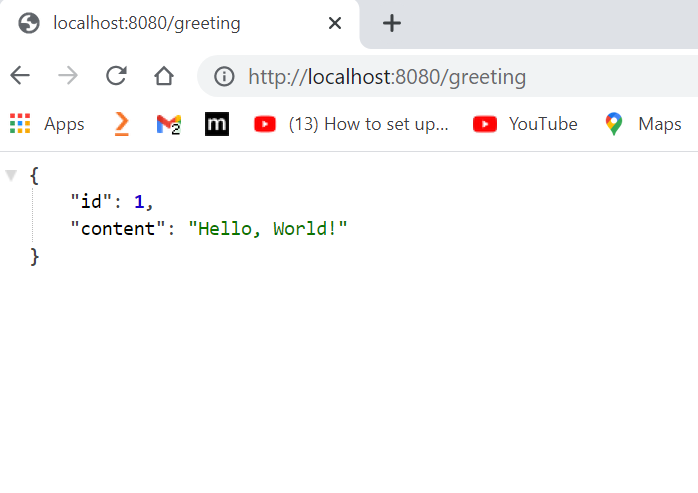Click the "content" key in JSON
Screen dimensions: 698x493
coord(118,229)
